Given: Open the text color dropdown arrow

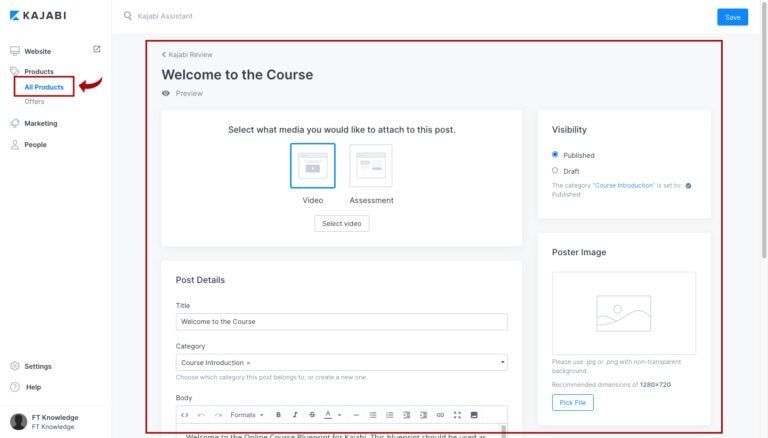Looking at the screenshot, I should tap(339, 415).
